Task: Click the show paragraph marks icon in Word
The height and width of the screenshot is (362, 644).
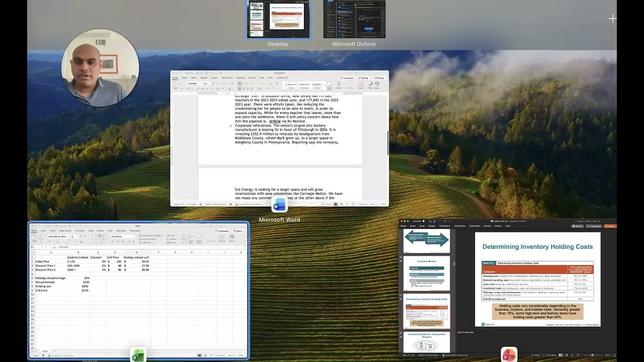Action: 277,83
